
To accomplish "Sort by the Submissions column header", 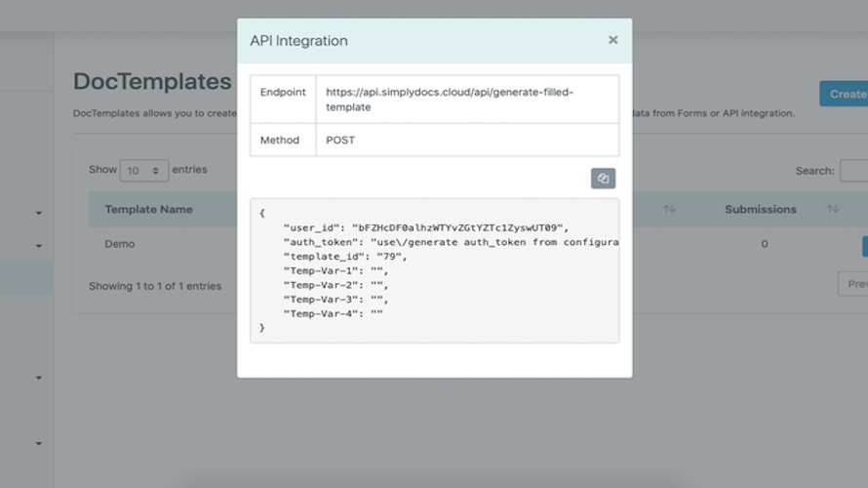I will 760,209.
